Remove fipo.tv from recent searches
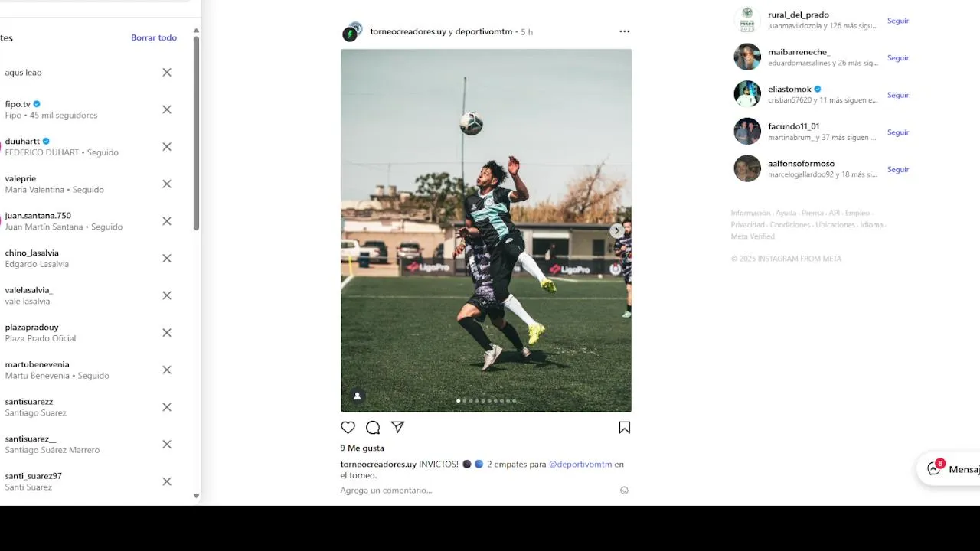Image resolution: width=980 pixels, height=551 pixels. [x=167, y=109]
